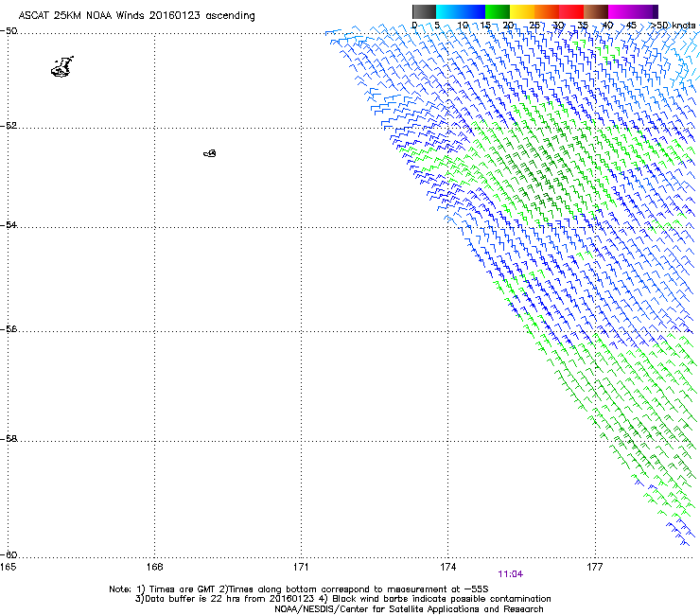This screenshot has width=700, height=615.
Task: Click the 171 longitude label
Action: [x=301, y=567]
